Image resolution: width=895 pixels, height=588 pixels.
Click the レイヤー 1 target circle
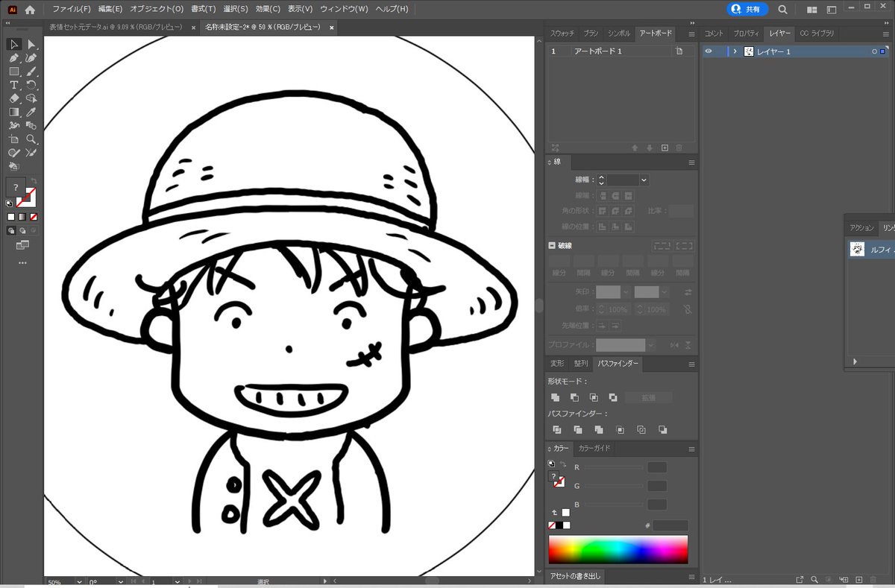874,51
